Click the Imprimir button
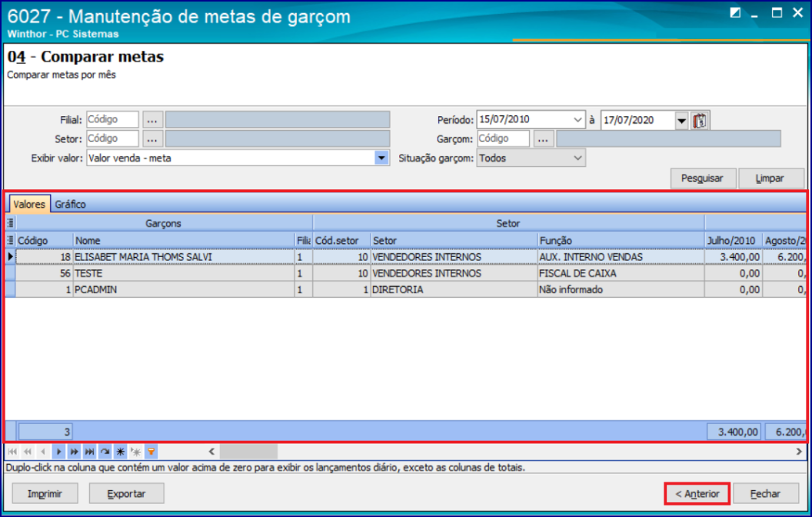812x517 pixels. tap(45, 494)
